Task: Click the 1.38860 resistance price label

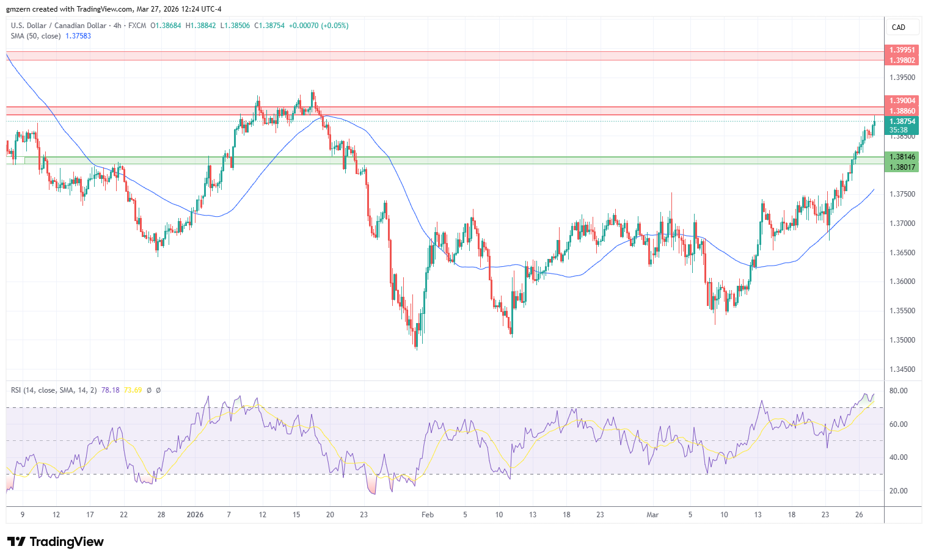Action: (x=902, y=111)
